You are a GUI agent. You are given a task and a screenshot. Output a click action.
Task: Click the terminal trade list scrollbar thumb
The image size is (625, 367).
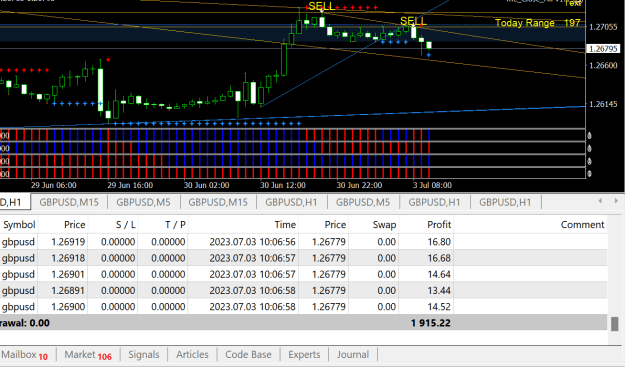coord(615,324)
